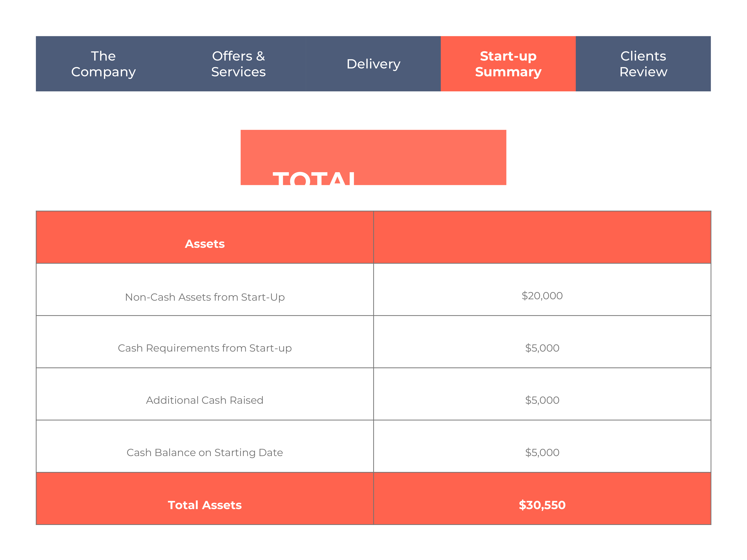
Task: Select the Additional Cash Raised label
Action: tap(205, 400)
